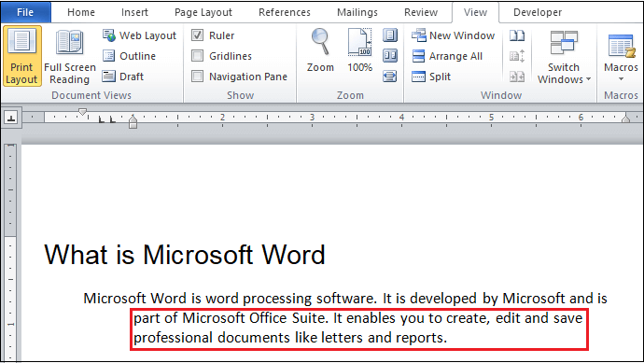
Task: Click Reset Window Position icon
Action: pyautogui.click(x=517, y=77)
